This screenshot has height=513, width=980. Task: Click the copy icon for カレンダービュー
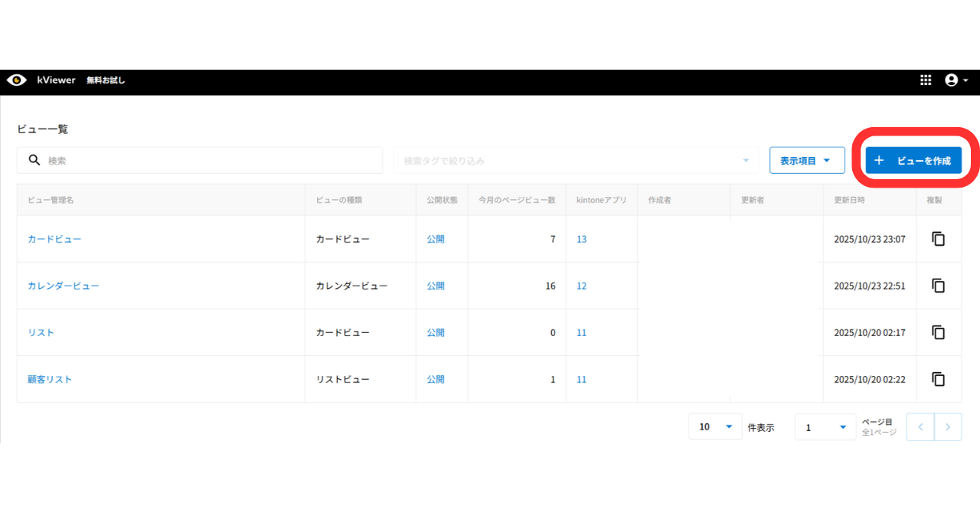point(939,285)
